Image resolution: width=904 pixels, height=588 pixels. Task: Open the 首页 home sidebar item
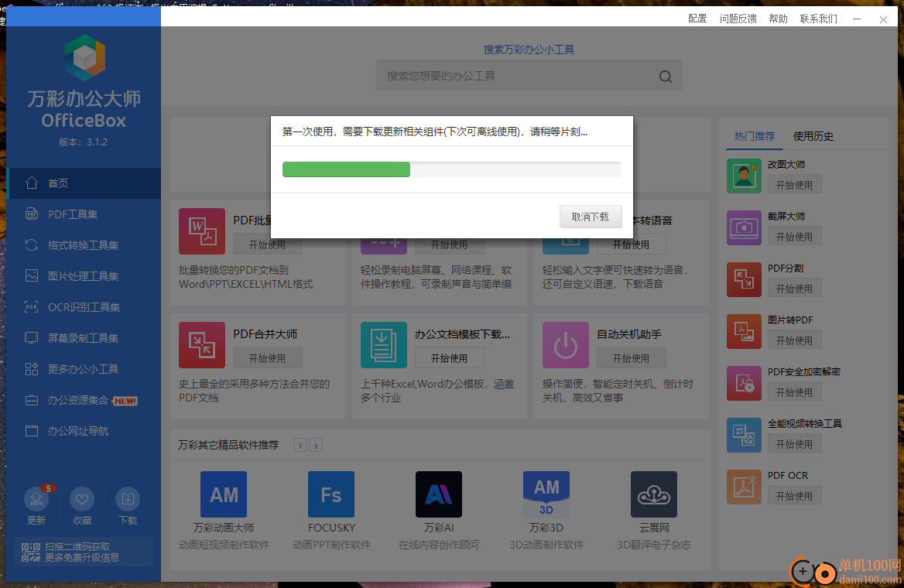pyautogui.click(x=84, y=183)
